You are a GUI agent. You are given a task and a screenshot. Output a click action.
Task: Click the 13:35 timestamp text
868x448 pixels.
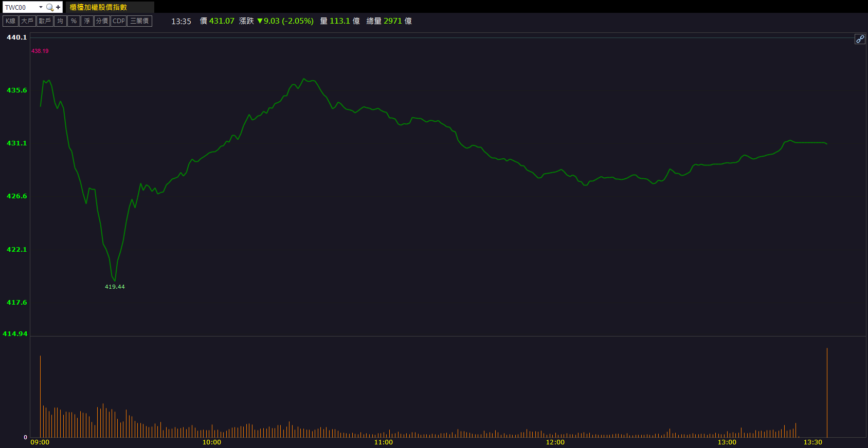point(181,21)
